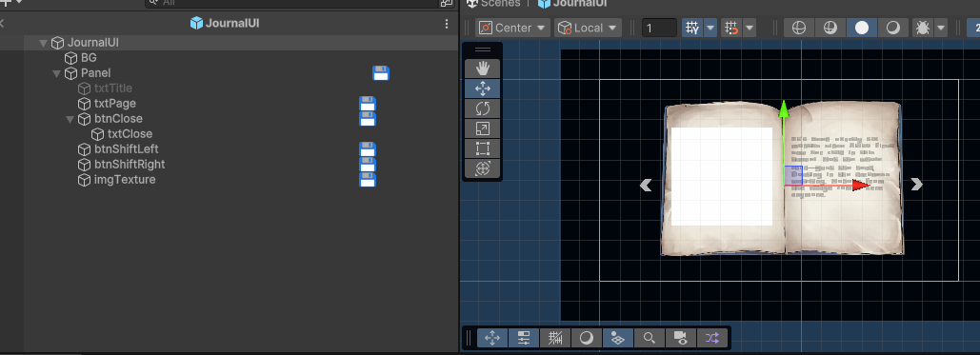Switch to Unlit draw mode
Screen dimensions: 980x355
[x=893, y=28]
